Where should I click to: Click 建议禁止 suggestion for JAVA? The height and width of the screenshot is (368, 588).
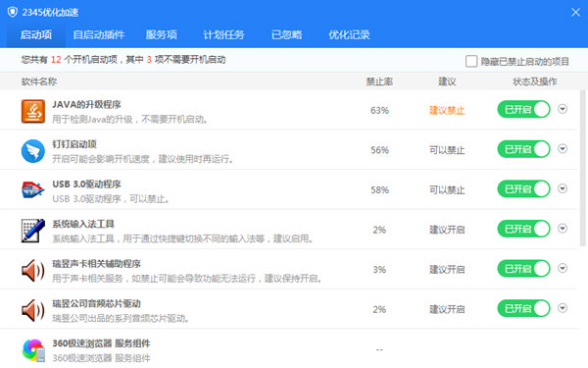(447, 110)
